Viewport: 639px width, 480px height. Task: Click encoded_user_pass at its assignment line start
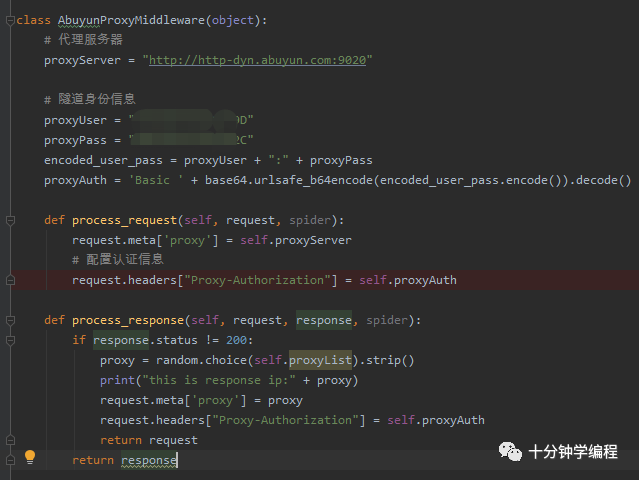[103, 160]
